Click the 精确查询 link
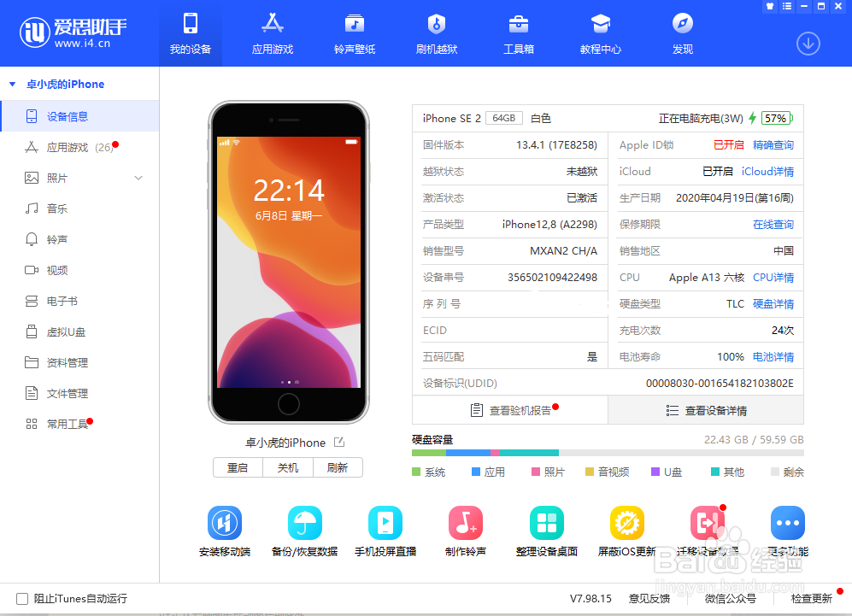Image resolution: width=852 pixels, height=616 pixels. click(x=773, y=145)
